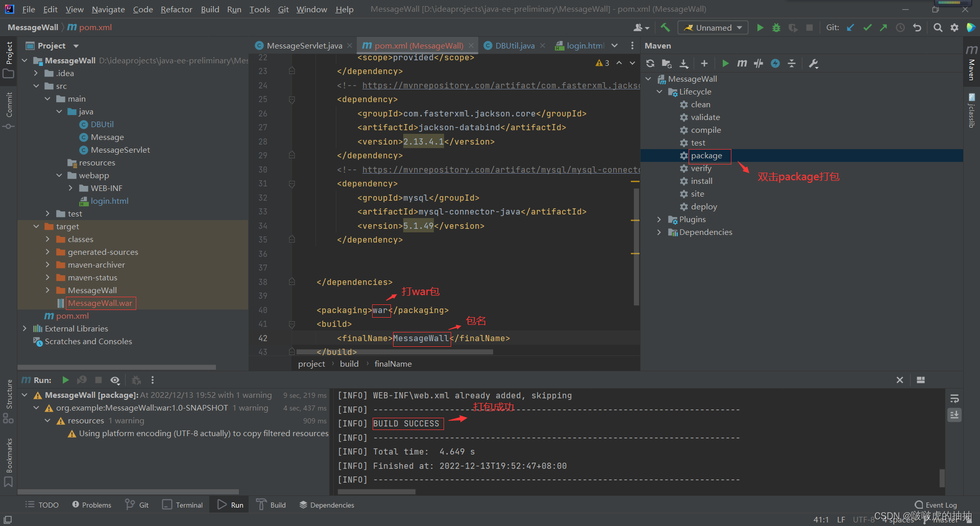Add Maven project with the plus icon
Viewport: 980px width, 526px height.
[704, 63]
